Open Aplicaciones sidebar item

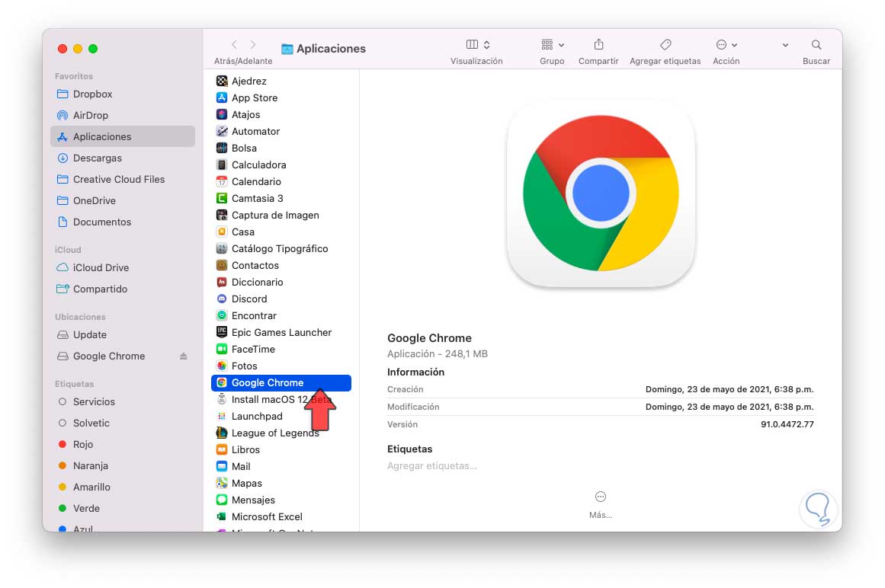pyautogui.click(x=123, y=136)
